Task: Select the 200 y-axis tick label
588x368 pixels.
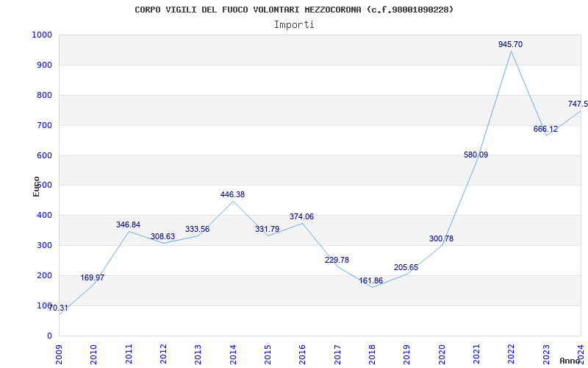Action: point(44,275)
